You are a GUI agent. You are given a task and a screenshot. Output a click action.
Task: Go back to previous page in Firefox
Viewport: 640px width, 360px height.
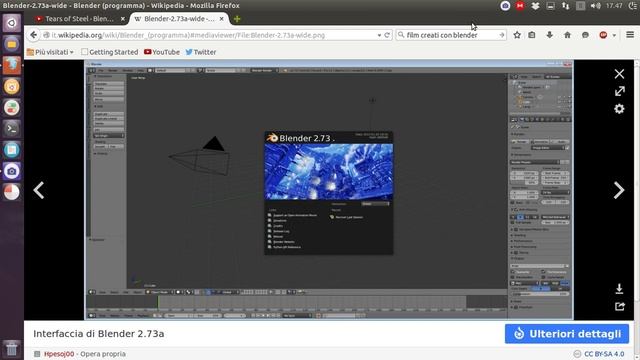[33, 35]
